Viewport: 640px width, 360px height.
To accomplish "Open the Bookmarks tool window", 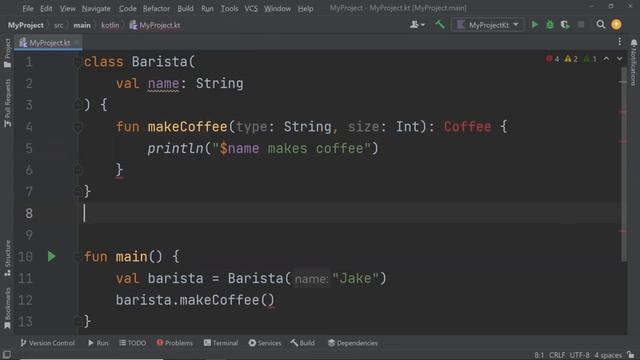I will pos(7,309).
